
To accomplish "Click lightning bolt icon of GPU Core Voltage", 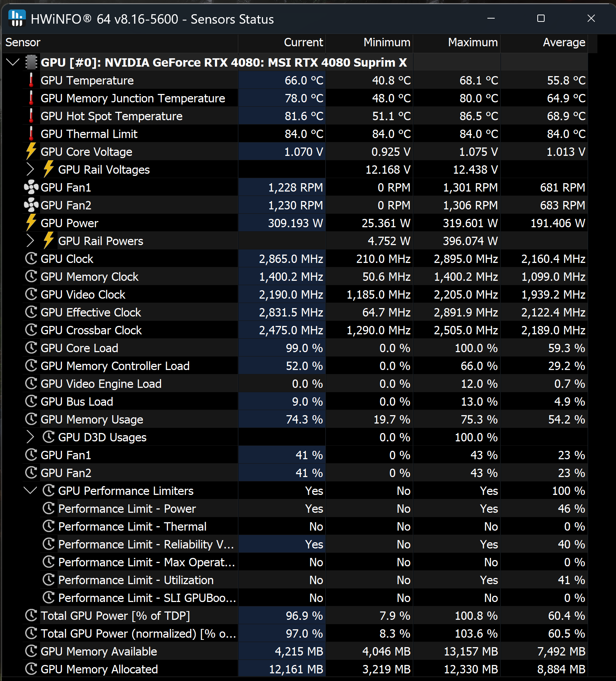I will click(x=31, y=151).
